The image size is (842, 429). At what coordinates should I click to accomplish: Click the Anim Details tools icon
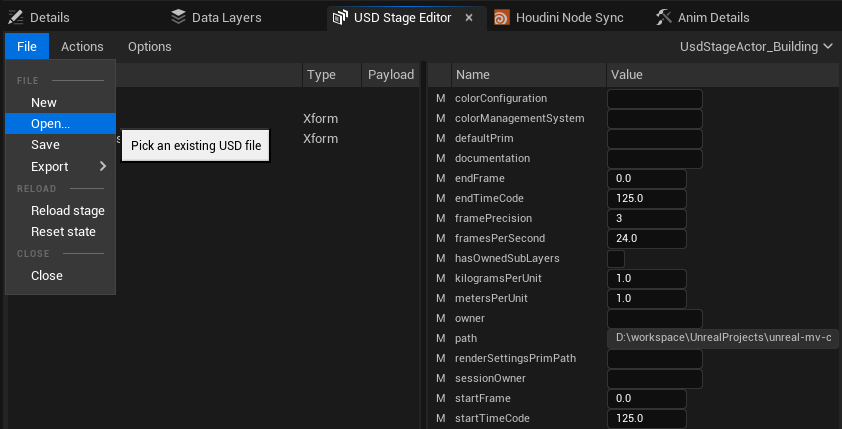click(664, 18)
